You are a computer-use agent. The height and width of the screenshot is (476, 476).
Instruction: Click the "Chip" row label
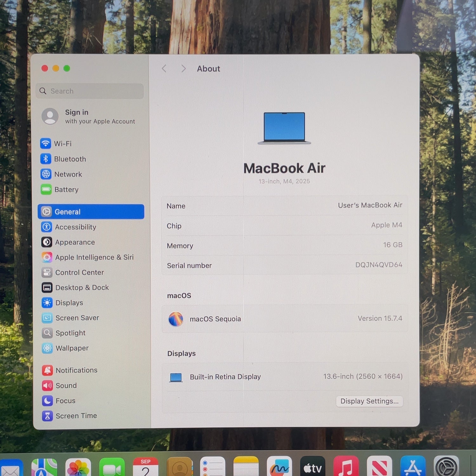point(174,226)
